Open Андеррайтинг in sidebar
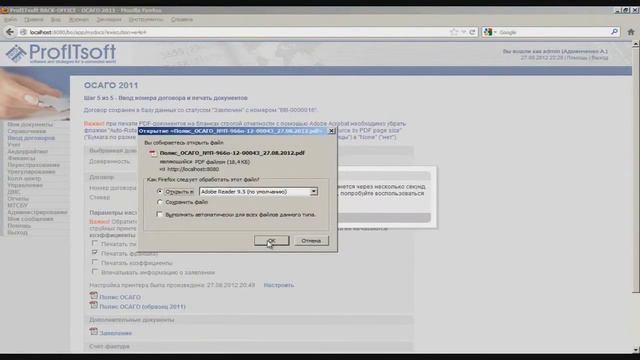This screenshot has width=640, height=360. pyautogui.click(x=28, y=151)
